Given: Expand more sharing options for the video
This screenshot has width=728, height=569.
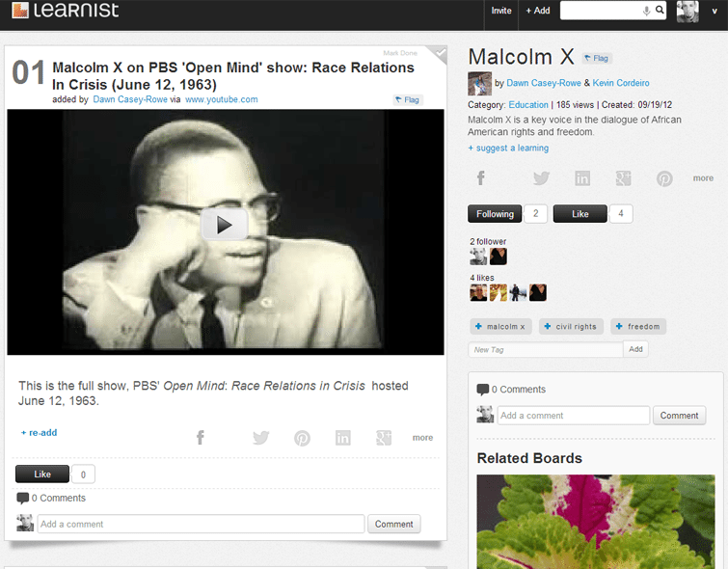Looking at the screenshot, I should click(x=422, y=438).
